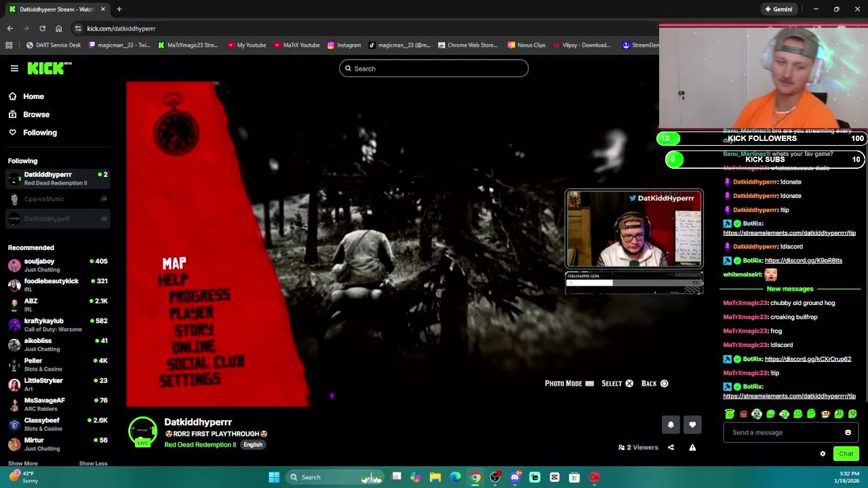Open the MaTrX Youtube bookmark

(x=297, y=45)
